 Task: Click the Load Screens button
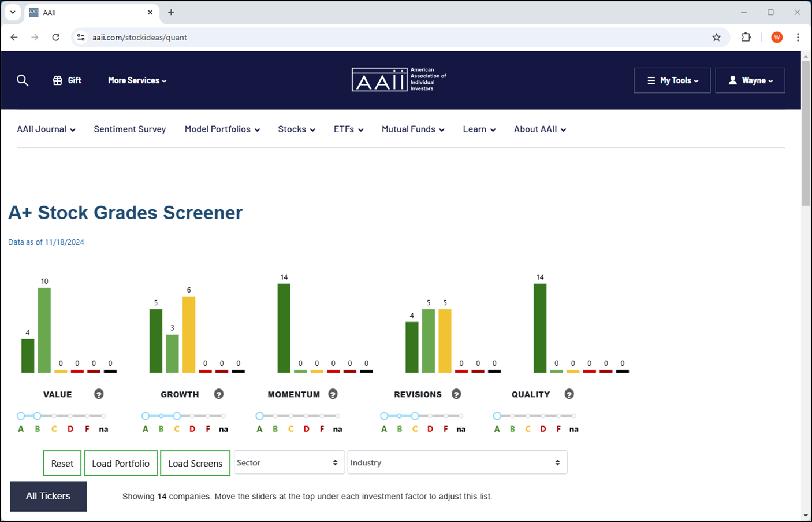(195, 463)
